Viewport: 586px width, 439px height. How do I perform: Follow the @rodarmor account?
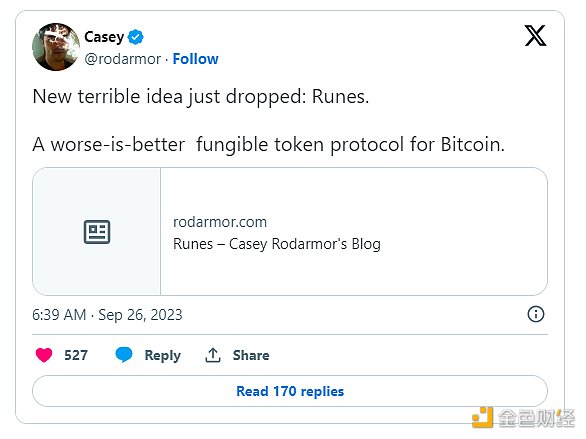tap(195, 59)
